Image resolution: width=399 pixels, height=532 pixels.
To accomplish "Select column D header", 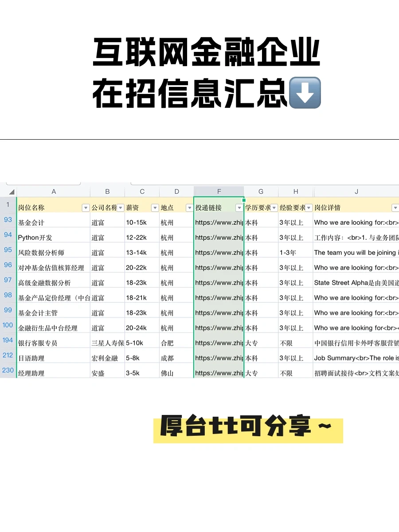I will 176,191.
